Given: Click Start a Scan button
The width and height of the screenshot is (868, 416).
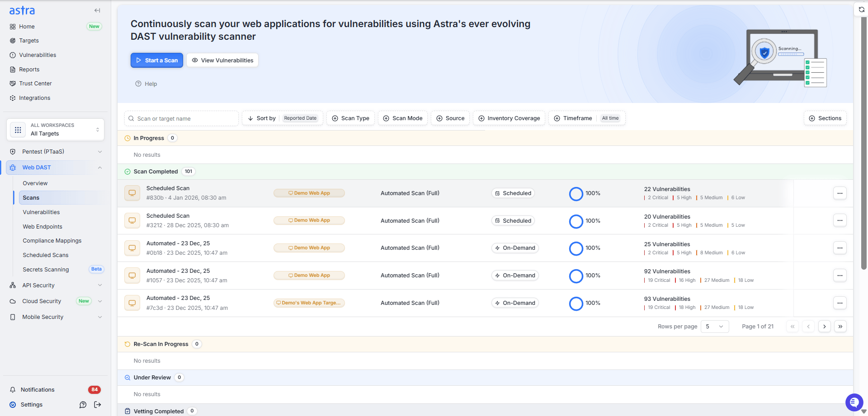Looking at the screenshot, I should tap(157, 61).
